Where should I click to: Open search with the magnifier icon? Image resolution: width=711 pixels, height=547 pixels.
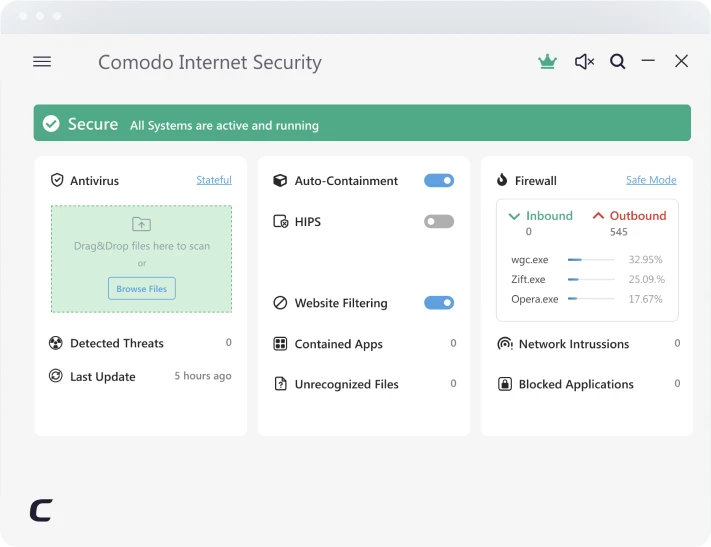(618, 61)
